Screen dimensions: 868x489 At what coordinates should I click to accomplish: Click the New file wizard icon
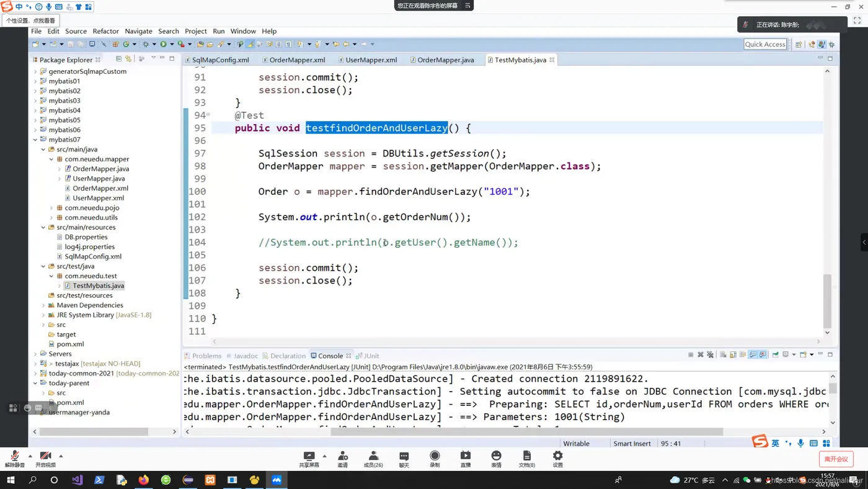(35, 44)
